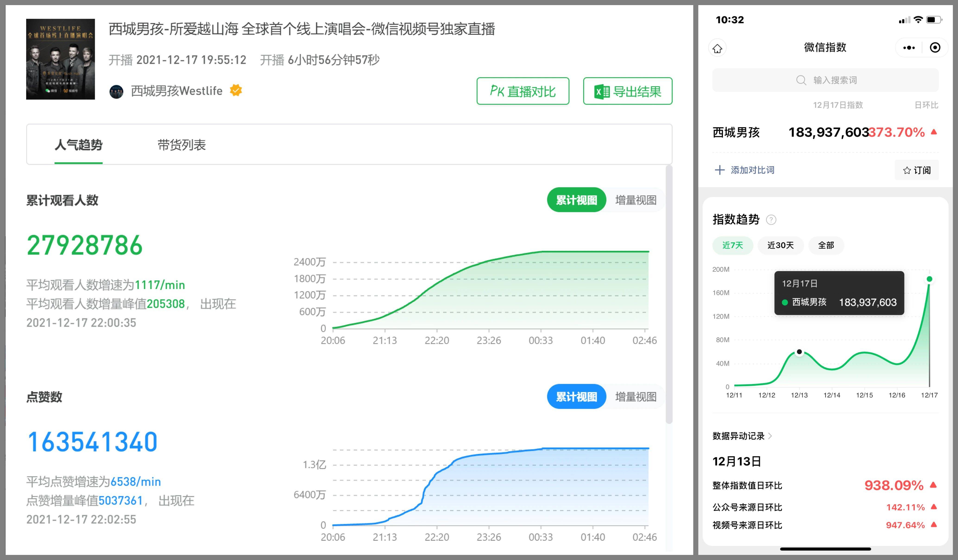Click the Westlife concert poster thumbnail

60,59
